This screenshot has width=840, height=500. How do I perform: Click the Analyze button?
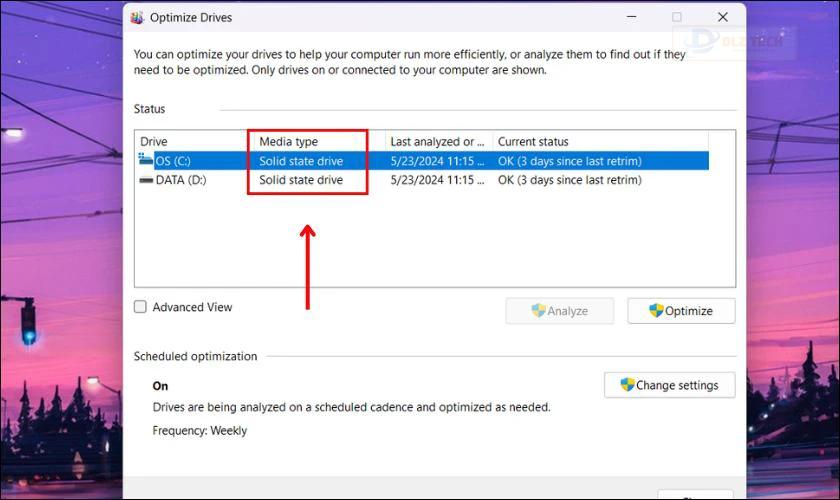(x=559, y=311)
